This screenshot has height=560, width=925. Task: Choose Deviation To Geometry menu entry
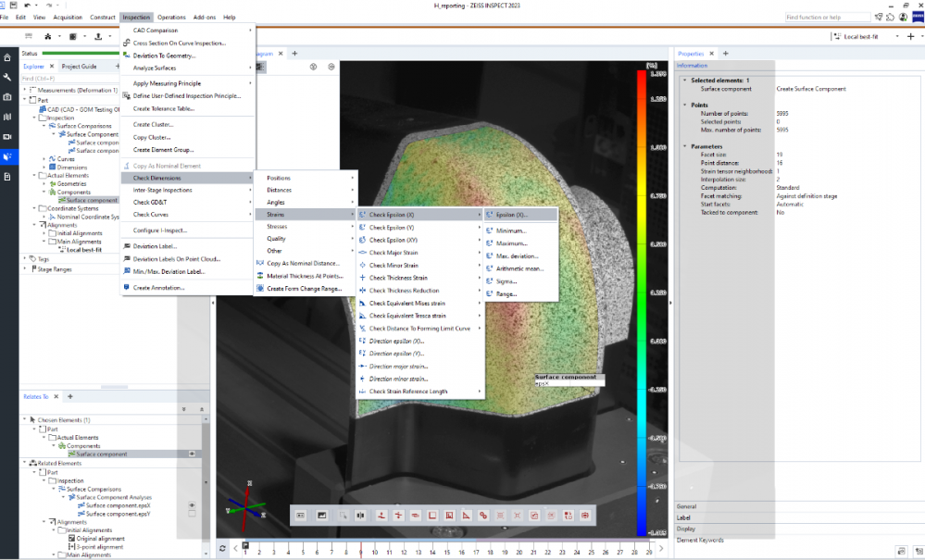pyautogui.click(x=163, y=56)
